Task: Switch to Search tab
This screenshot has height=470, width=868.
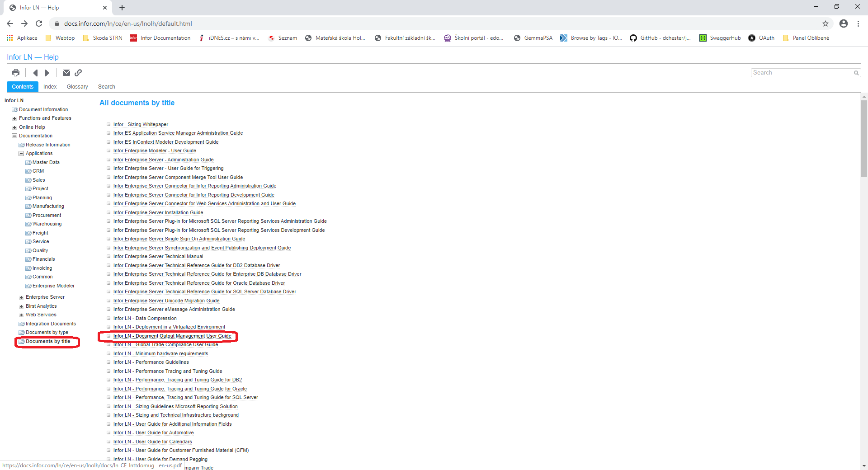Action: point(107,87)
